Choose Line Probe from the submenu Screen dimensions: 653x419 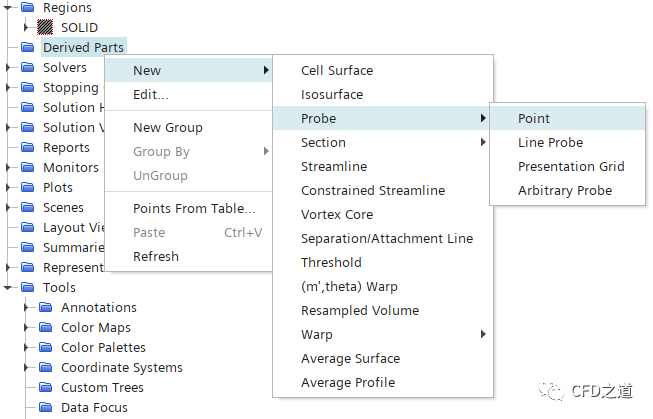click(x=550, y=142)
